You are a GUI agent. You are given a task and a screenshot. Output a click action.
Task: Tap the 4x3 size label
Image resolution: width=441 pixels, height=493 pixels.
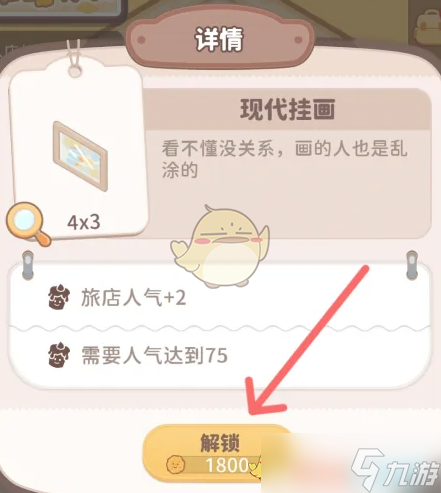[84, 222]
